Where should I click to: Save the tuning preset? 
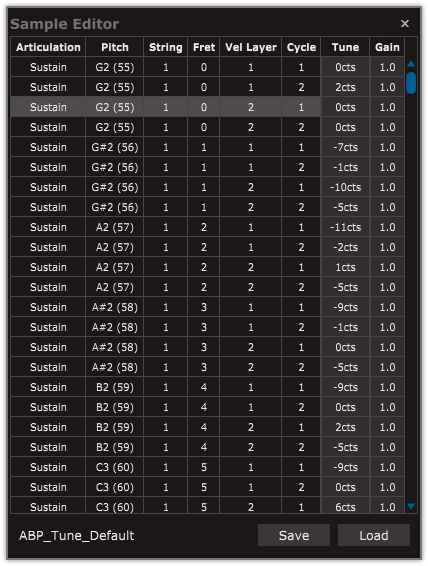coord(294,535)
